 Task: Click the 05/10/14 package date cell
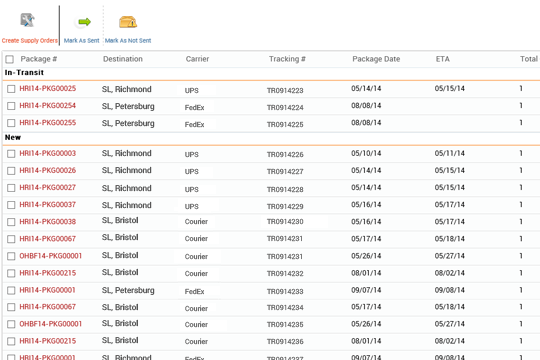pos(366,153)
